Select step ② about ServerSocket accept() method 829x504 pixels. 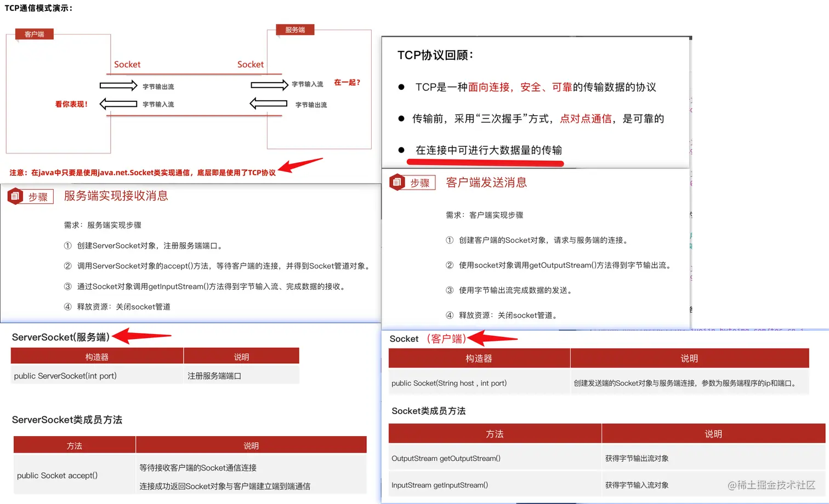click(218, 266)
